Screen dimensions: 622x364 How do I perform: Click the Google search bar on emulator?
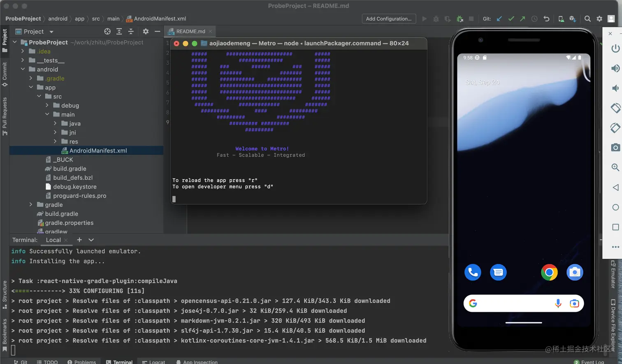pyautogui.click(x=524, y=304)
